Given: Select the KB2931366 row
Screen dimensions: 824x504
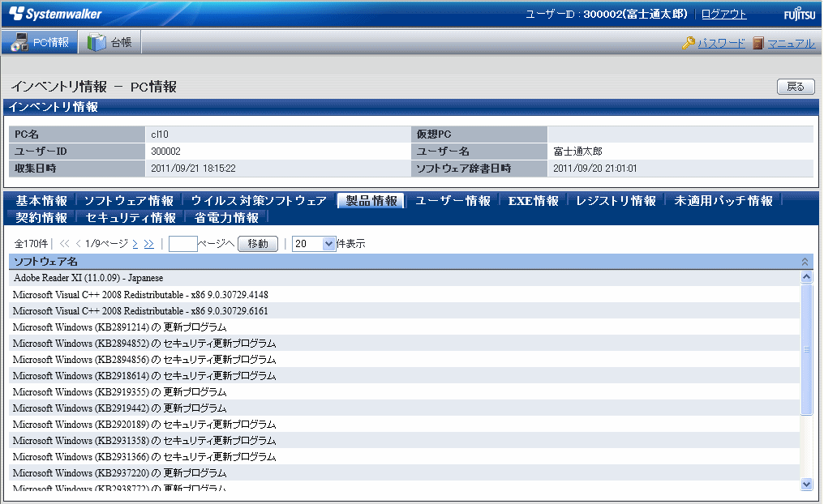Looking at the screenshot, I should pyautogui.click(x=405, y=457).
